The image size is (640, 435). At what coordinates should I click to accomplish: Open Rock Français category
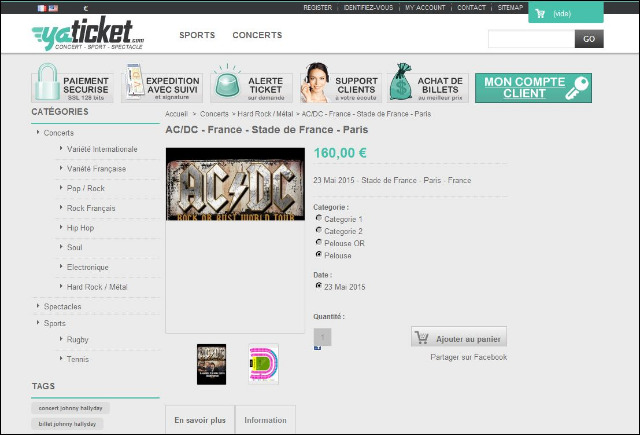click(x=91, y=208)
